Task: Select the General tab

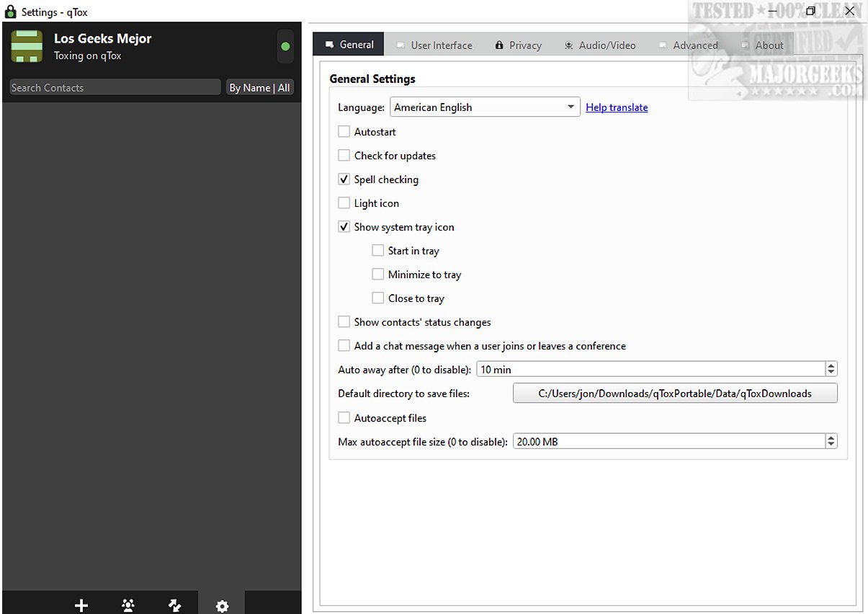Action: [349, 45]
